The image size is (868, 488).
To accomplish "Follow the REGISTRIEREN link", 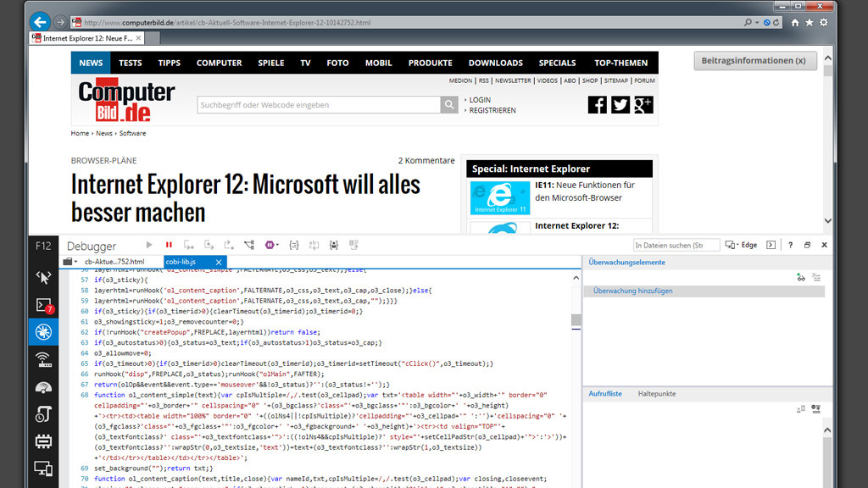I will click(x=492, y=111).
